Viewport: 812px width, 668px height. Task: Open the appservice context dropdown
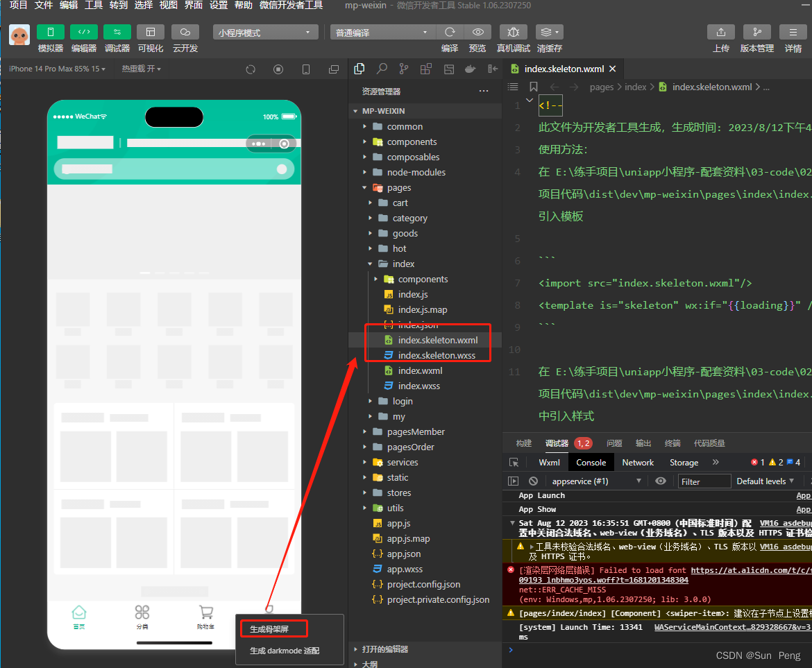tap(596, 481)
